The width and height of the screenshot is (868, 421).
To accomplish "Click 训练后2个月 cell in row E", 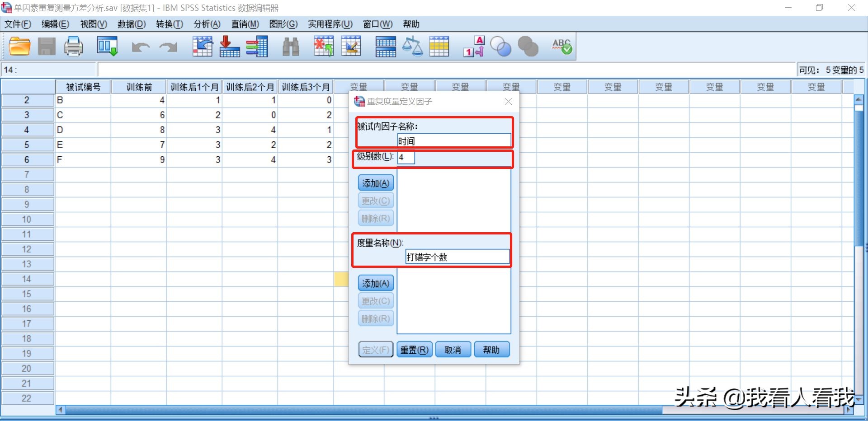I will coord(250,145).
